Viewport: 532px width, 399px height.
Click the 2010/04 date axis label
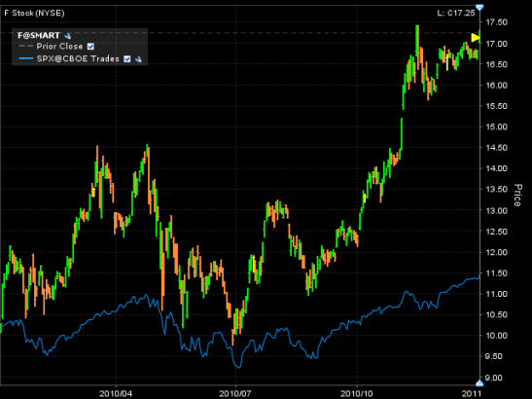tap(116, 393)
